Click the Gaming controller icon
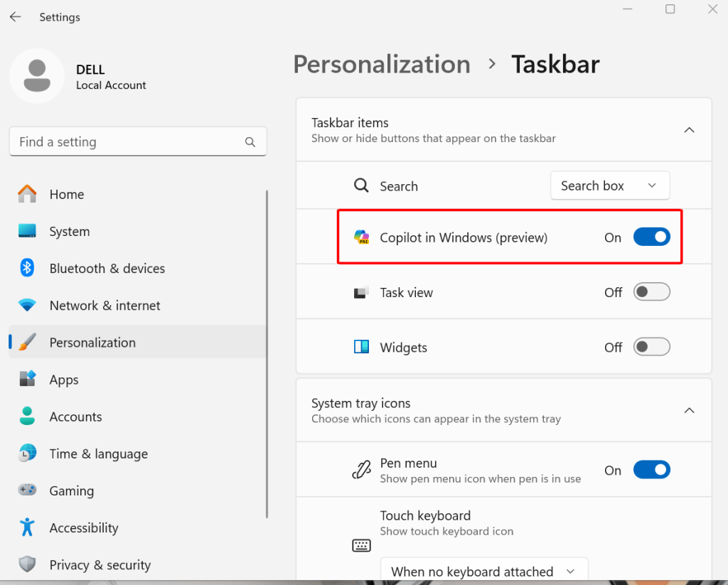The width and height of the screenshot is (728, 585). coord(26,490)
